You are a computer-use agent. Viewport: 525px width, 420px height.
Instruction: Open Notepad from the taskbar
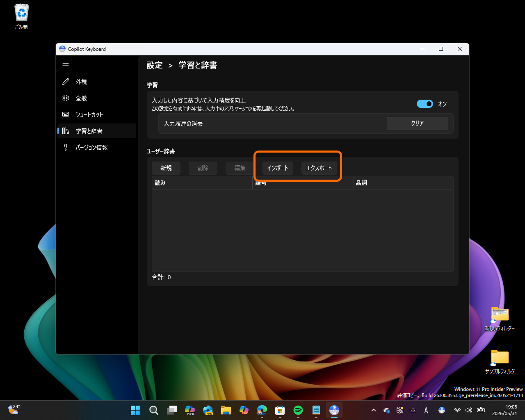[316, 410]
